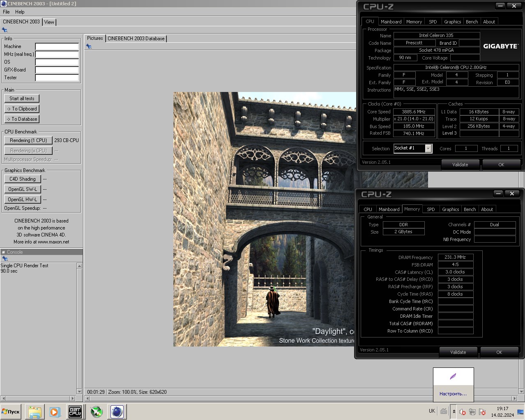Open the File menu in CINEBENCH

(6, 12)
